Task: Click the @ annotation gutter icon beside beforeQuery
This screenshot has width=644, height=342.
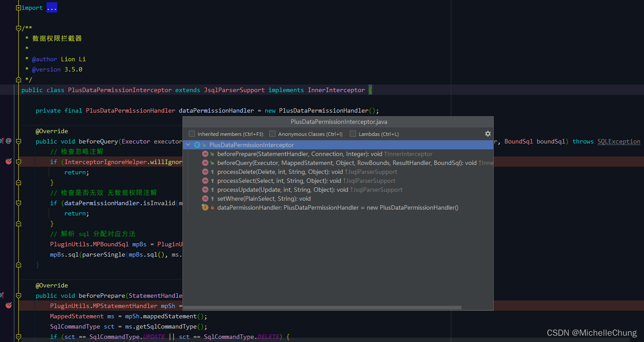Action: point(8,141)
